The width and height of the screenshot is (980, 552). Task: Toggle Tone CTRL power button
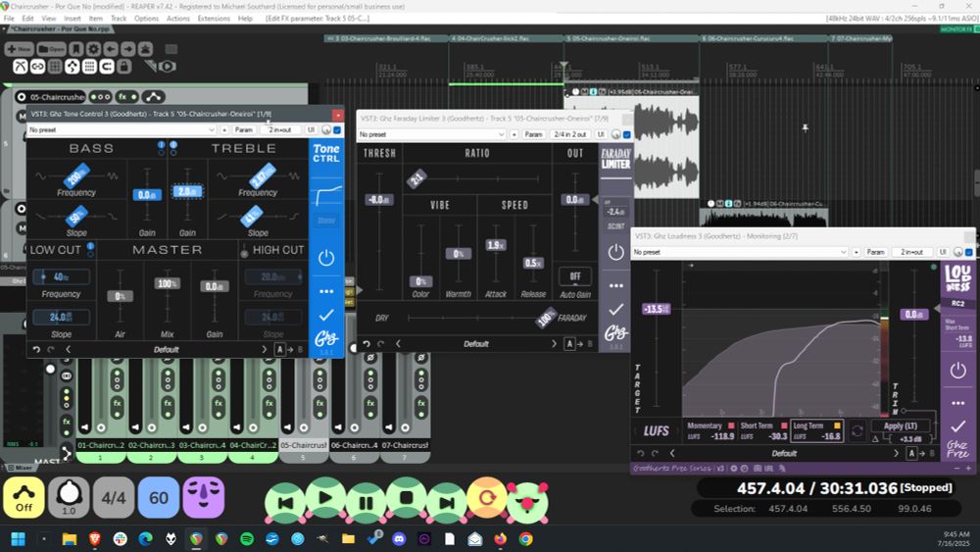[326, 258]
